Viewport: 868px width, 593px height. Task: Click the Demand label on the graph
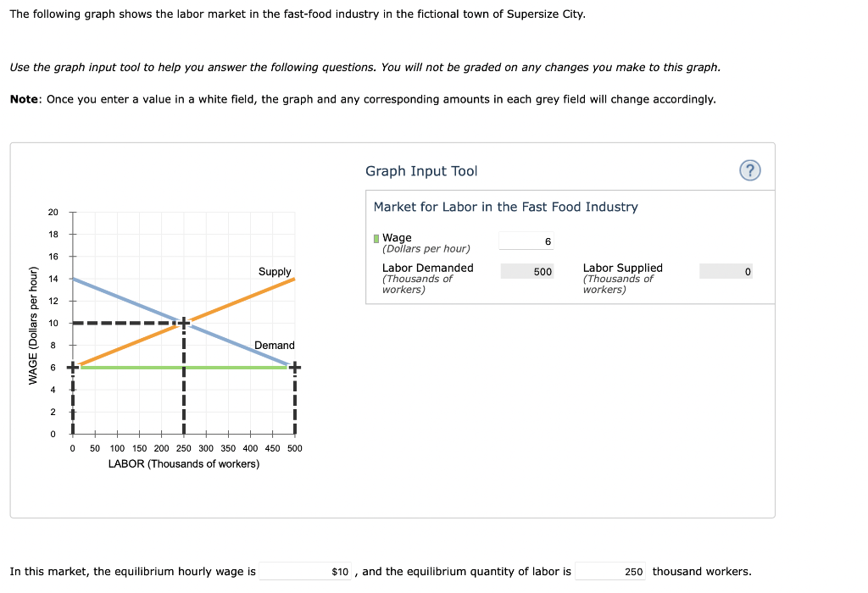click(x=273, y=345)
